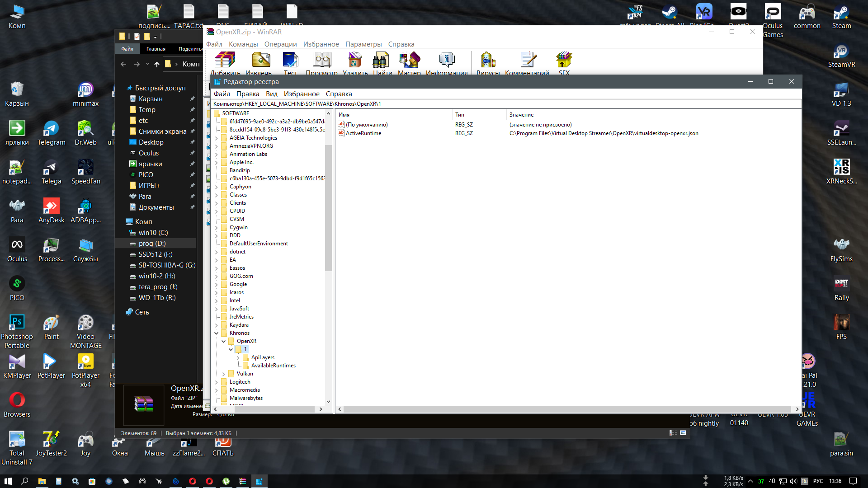Click taskbar search magnifier icon
868x488 pixels.
(x=24, y=481)
